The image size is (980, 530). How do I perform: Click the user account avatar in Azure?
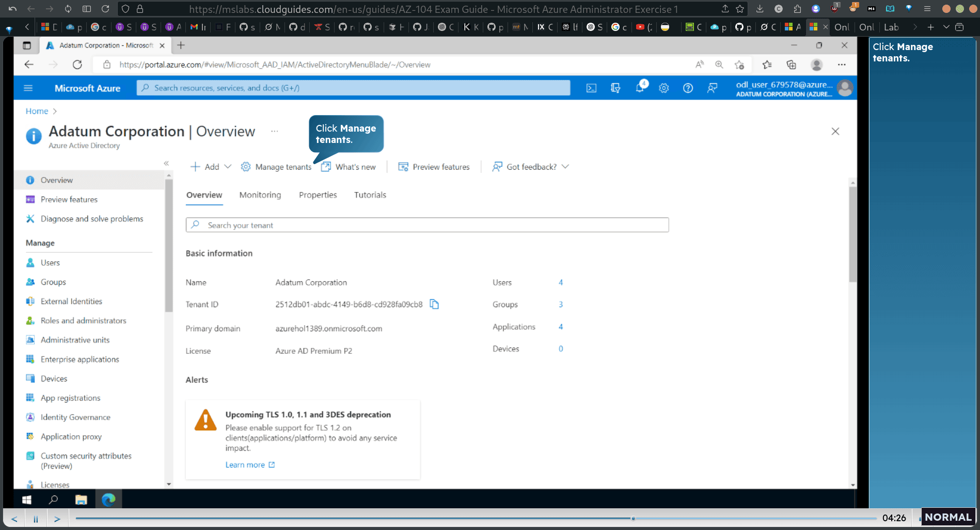845,88
